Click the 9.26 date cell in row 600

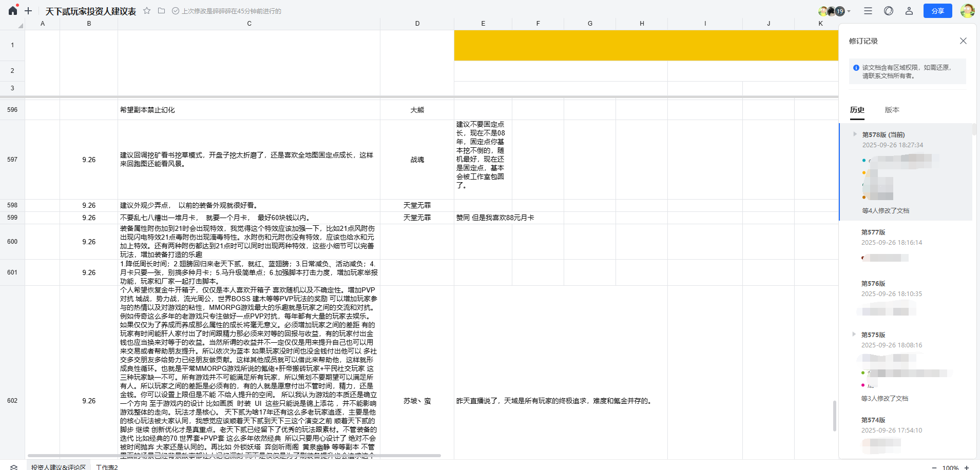[89, 242]
